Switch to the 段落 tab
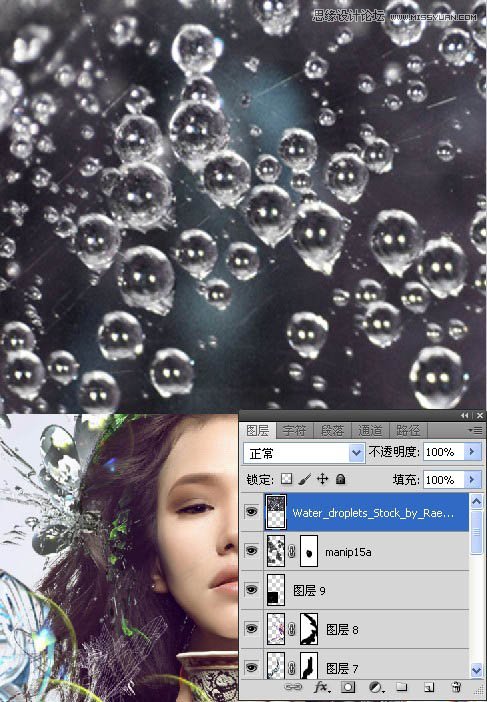The width and height of the screenshot is (487, 702). [332, 431]
